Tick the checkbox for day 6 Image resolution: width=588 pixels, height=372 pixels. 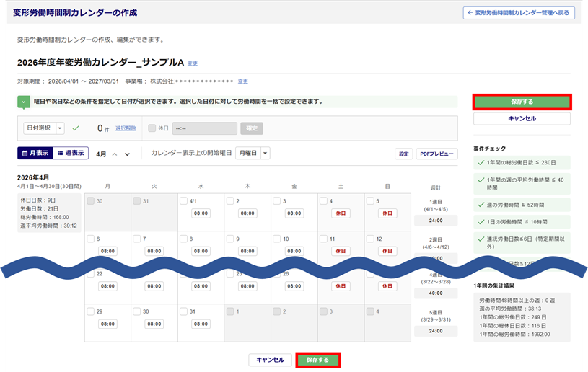click(90, 239)
